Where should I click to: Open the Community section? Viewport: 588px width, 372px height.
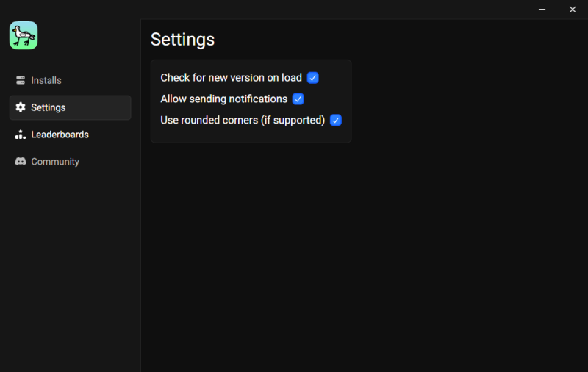tap(70, 162)
